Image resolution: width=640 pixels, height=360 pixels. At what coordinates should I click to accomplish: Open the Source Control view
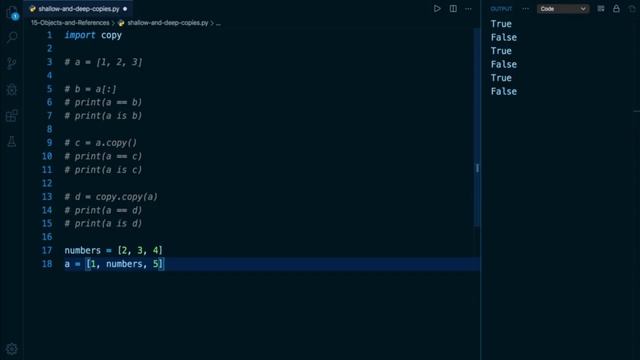click(x=12, y=63)
